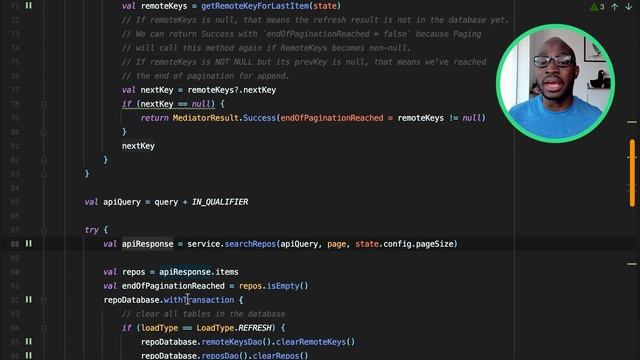Click 'LoadType.REFRESH' enum reference
Image resolution: width=640 pixels, height=360 pixels.
[x=234, y=328]
